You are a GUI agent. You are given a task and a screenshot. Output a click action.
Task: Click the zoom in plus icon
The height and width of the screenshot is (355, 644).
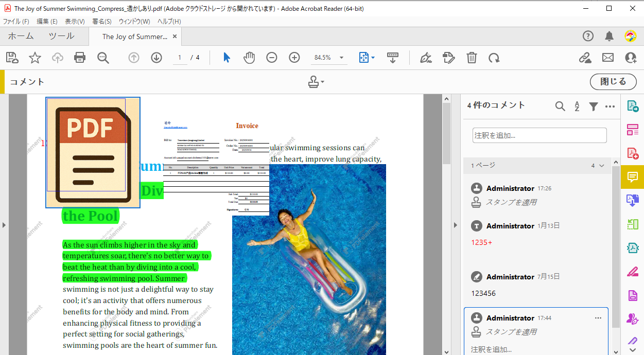click(294, 58)
